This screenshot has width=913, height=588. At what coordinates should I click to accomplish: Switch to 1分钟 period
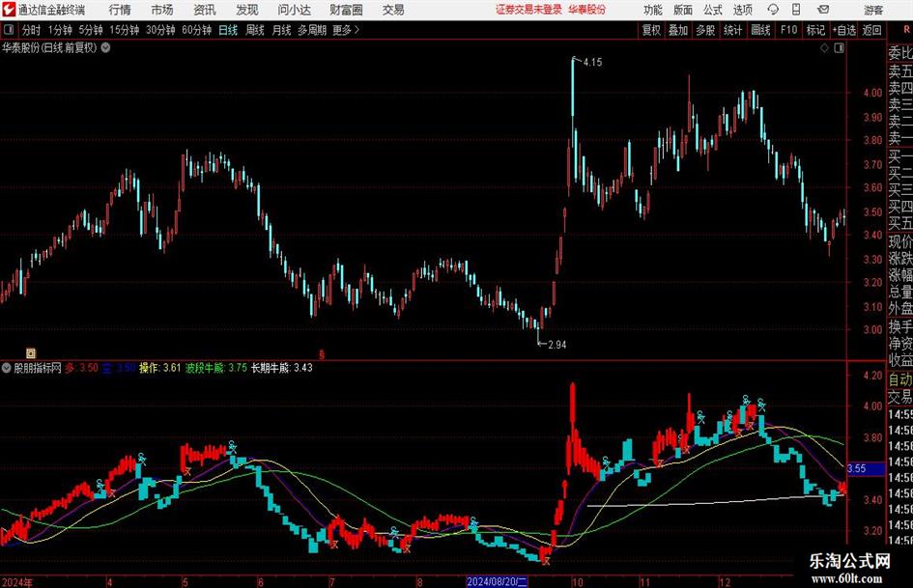pyautogui.click(x=60, y=30)
